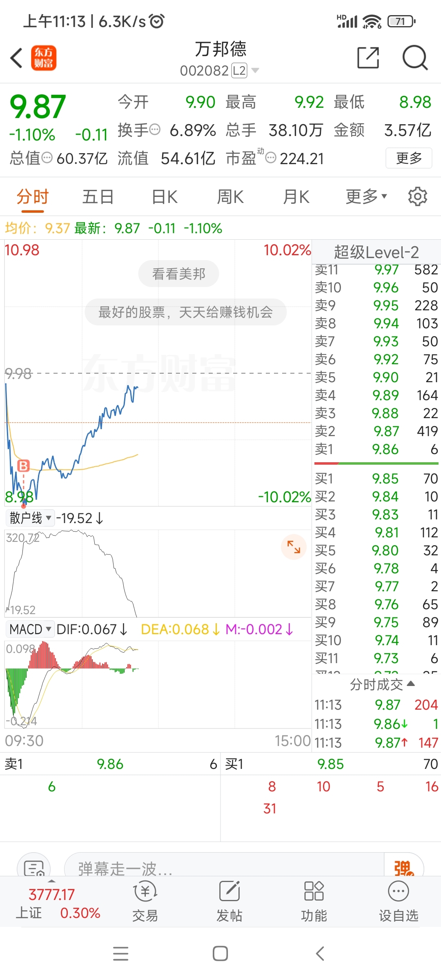Image resolution: width=441 pixels, height=980 pixels.
Task: Tap the 买9 9.75 order row
Action: pyautogui.click(x=376, y=622)
